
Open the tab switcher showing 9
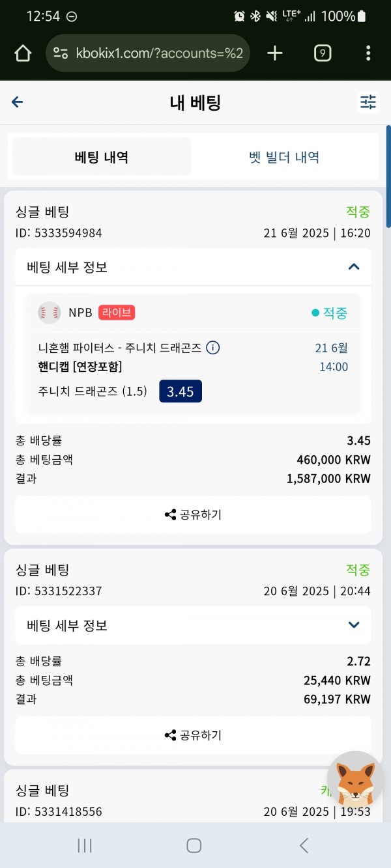(x=323, y=53)
